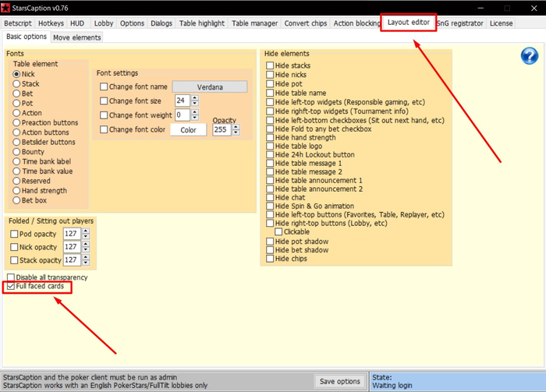Click the font size field showing 24
Viewport: 546px width, 392px height.
click(182, 101)
